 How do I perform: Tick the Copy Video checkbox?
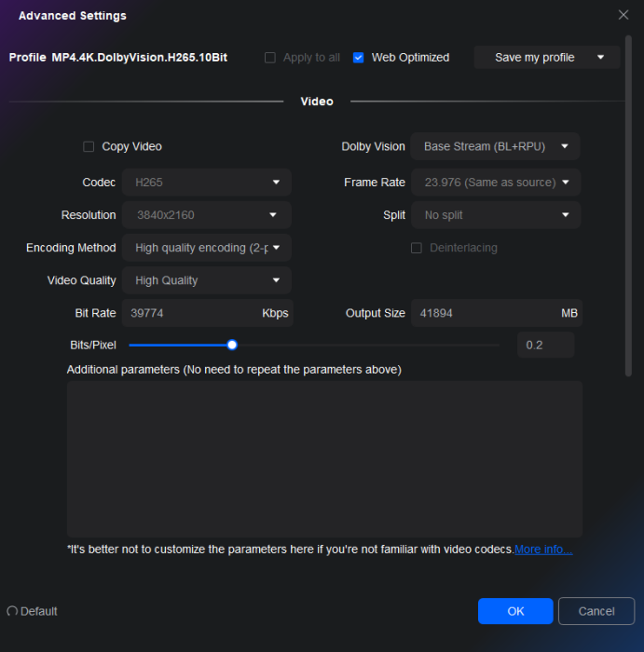click(89, 146)
